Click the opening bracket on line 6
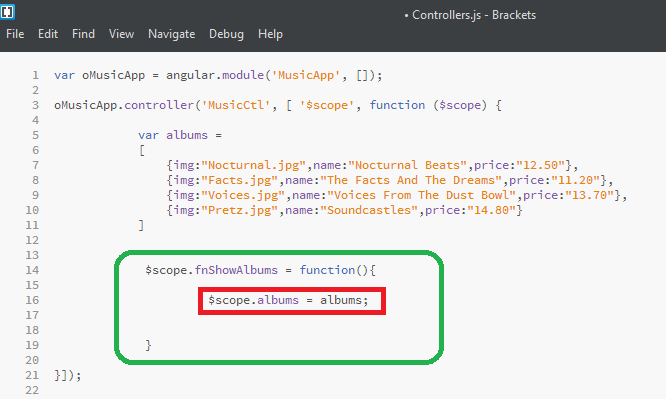This screenshot has width=666, height=399. 141,150
